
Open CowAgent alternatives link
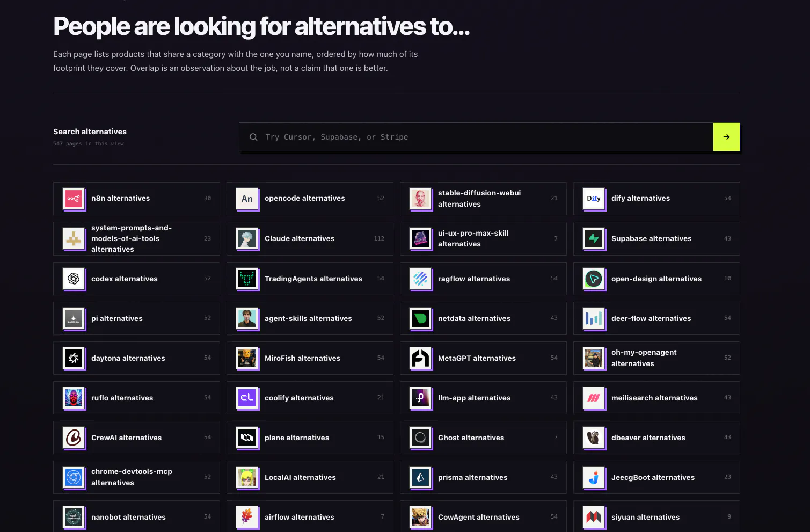click(483, 517)
